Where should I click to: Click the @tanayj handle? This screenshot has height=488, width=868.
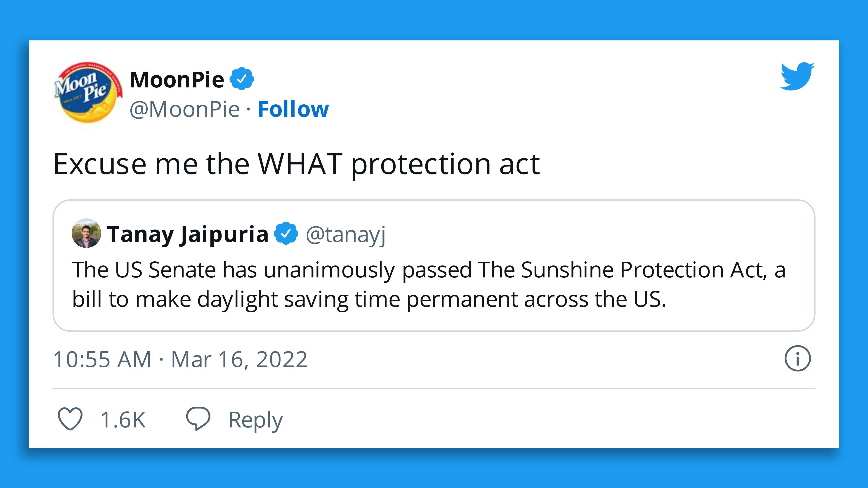point(345,235)
